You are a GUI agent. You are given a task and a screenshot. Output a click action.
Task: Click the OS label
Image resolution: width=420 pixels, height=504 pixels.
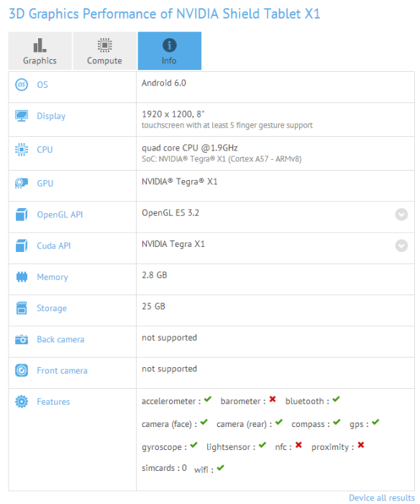coord(42,85)
